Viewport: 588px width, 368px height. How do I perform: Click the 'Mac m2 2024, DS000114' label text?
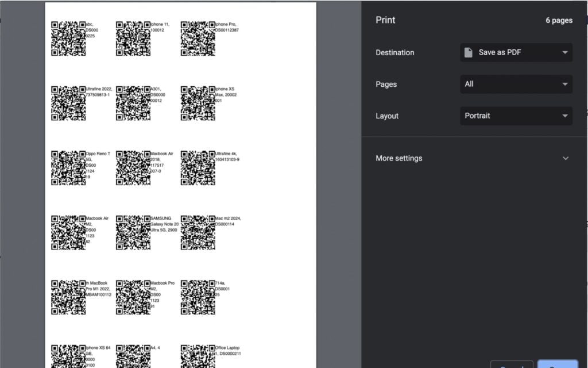[x=228, y=221]
